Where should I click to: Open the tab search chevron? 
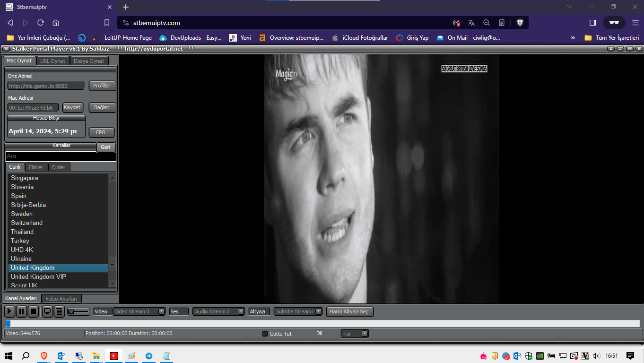[570, 7]
